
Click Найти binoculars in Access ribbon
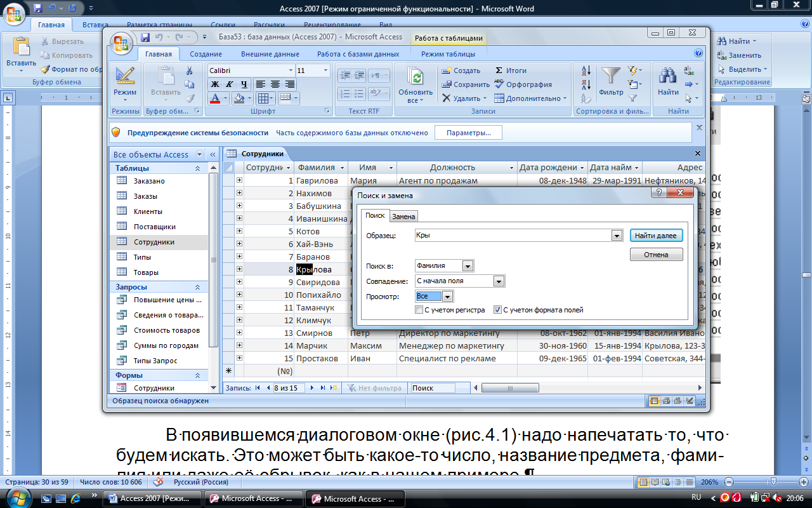pyautogui.click(x=668, y=81)
